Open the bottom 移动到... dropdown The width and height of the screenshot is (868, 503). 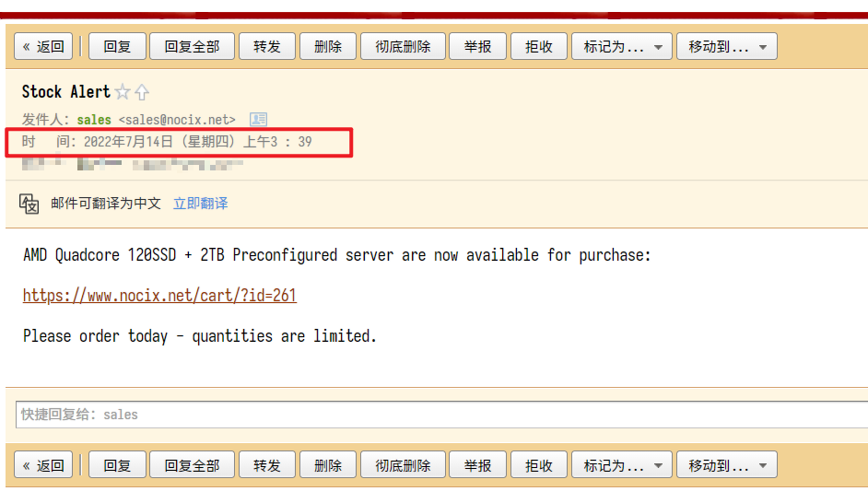pos(727,465)
